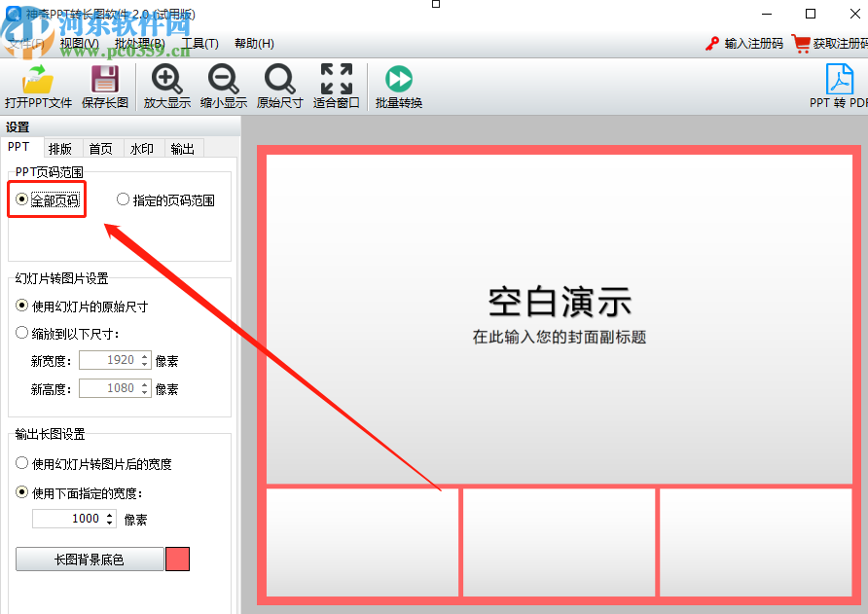Switch to the 水印 tab
This screenshot has width=868, height=614.
click(x=142, y=148)
